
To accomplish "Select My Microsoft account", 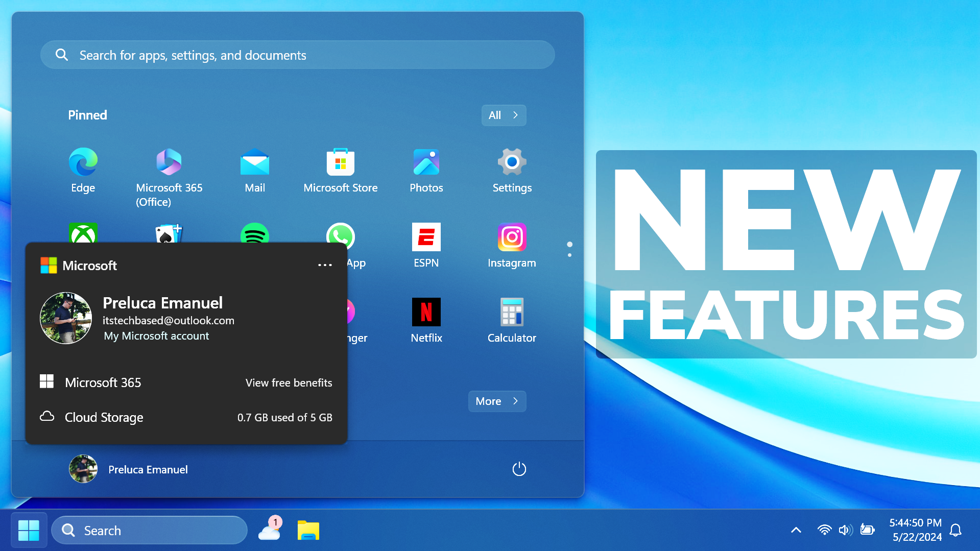I will tap(156, 336).
